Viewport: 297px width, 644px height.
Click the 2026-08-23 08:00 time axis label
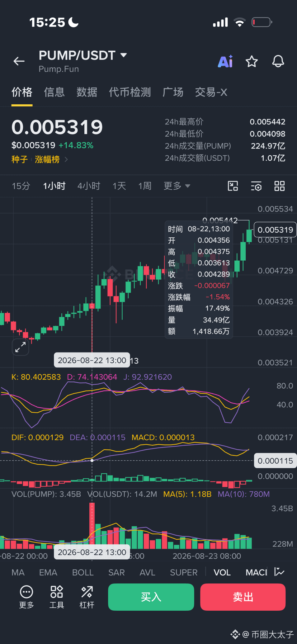click(207, 556)
